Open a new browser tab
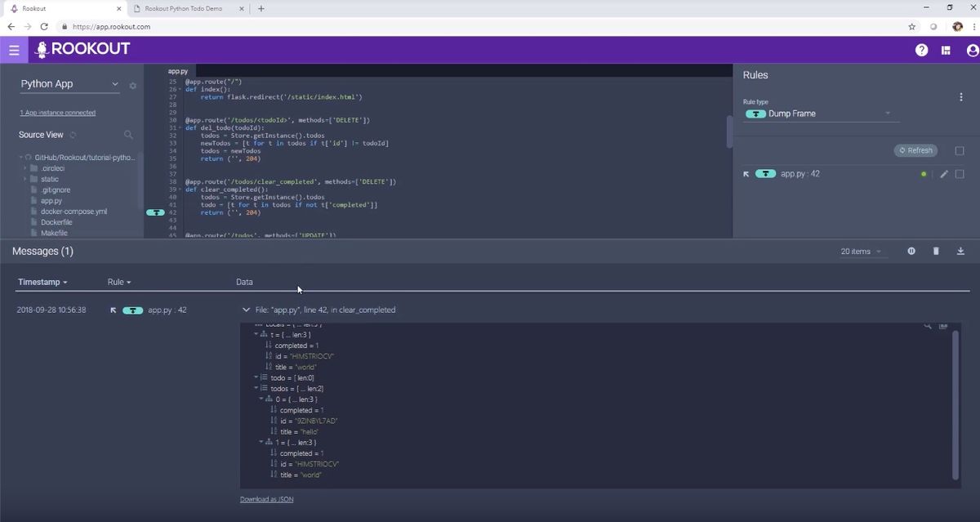The image size is (980, 522). tap(261, 8)
